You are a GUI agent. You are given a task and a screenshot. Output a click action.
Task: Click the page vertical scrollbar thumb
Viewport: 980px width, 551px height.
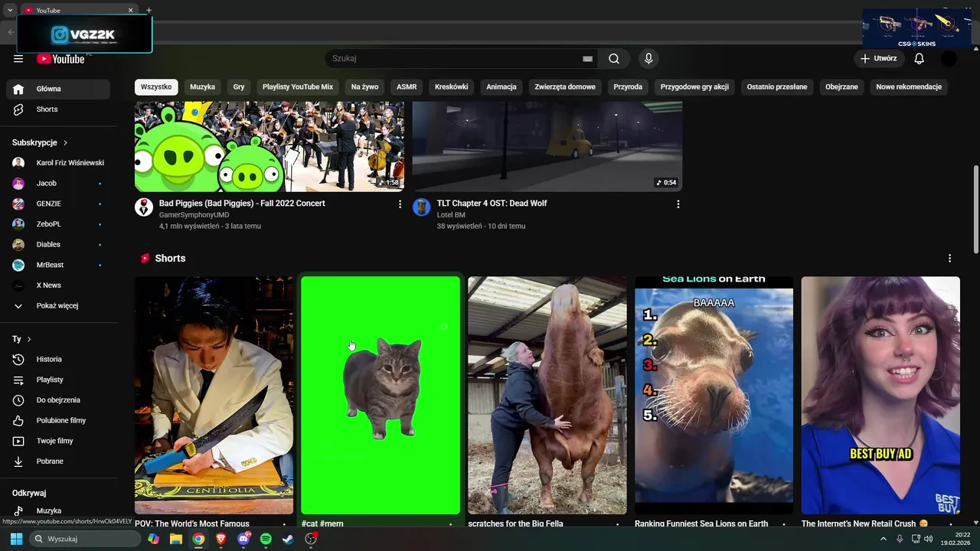click(x=975, y=208)
